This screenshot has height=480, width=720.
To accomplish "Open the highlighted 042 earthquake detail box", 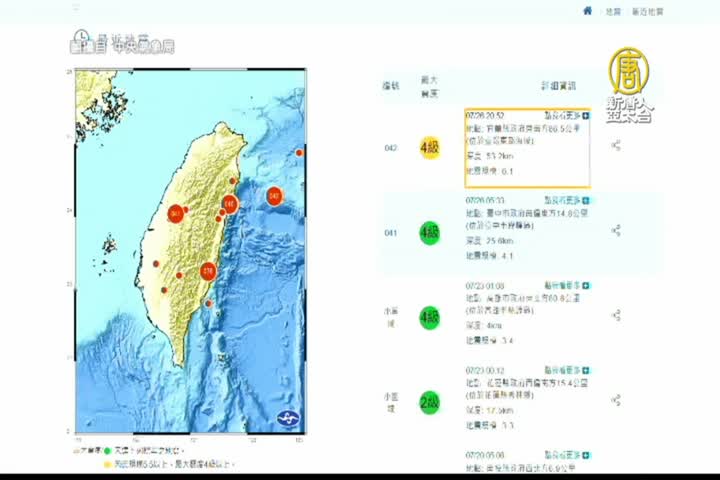I will pyautogui.click(x=527, y=148).
